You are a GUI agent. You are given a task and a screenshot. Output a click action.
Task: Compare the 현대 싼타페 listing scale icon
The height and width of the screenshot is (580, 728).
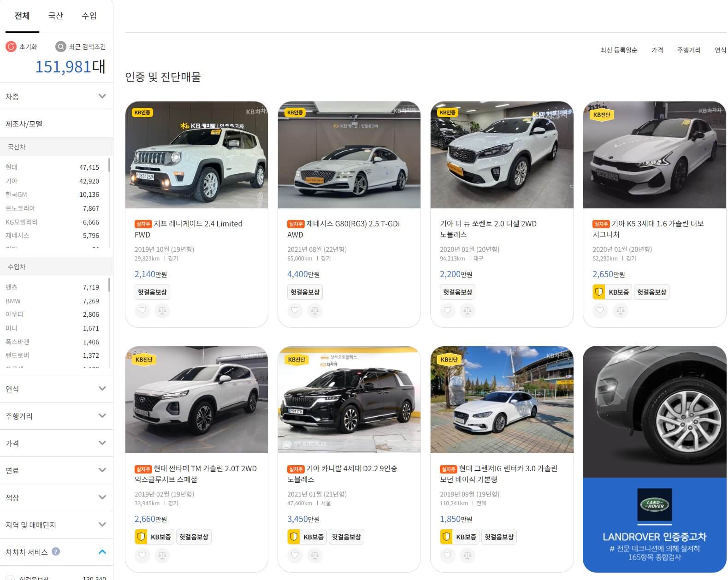click(162, 555)
